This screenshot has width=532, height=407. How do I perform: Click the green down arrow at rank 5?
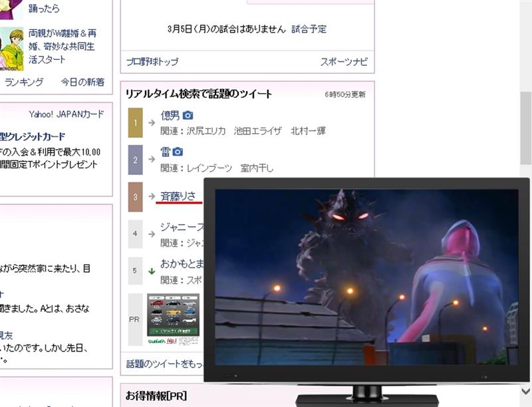[x=152, y=271]
